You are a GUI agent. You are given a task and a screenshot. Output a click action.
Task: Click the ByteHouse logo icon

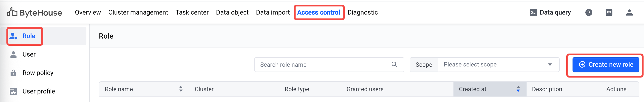[12, 12]
